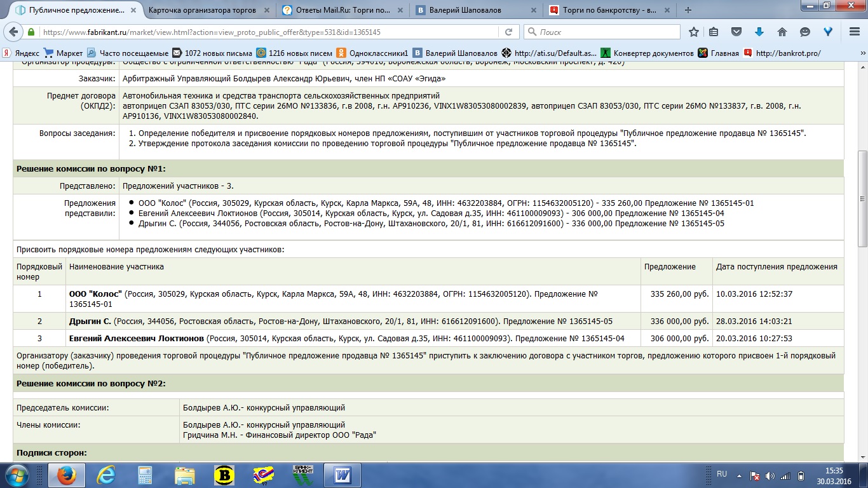Image resolution: width=868 pixels, height=488 pixels.
Task: Save page to Pocket icon
Action: tap(736, 32)
